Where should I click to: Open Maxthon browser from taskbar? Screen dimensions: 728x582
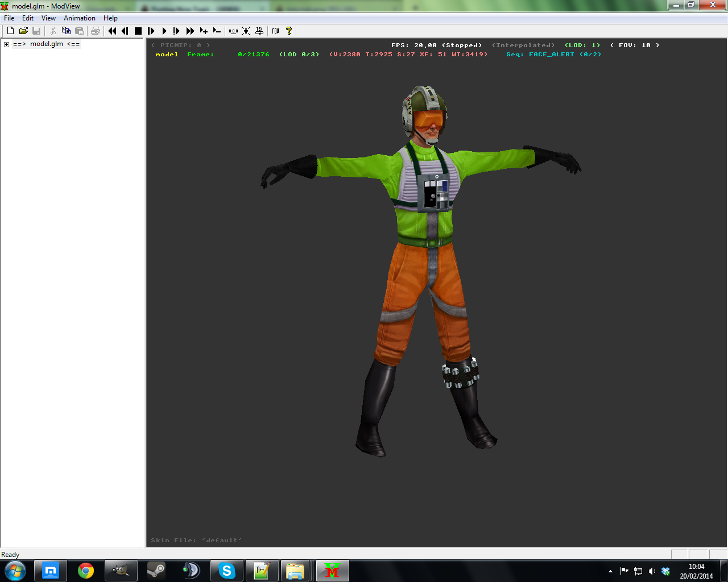click(x=51, y=571)
